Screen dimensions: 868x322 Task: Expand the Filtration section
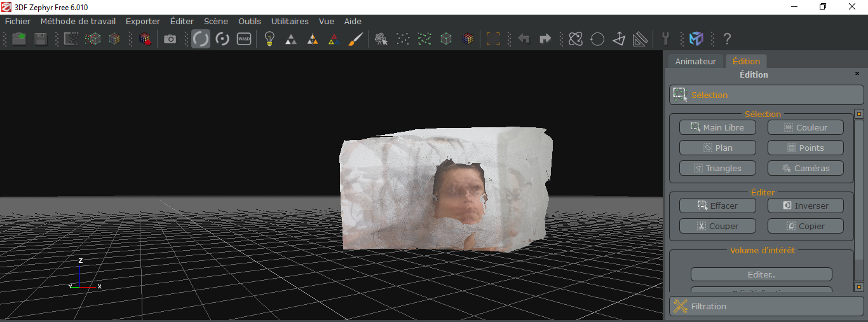pyautogui.click(x=766, y=306)
